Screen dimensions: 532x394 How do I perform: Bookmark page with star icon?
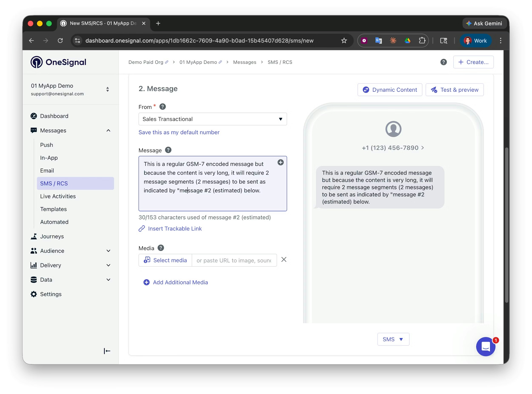click(344, 41)
